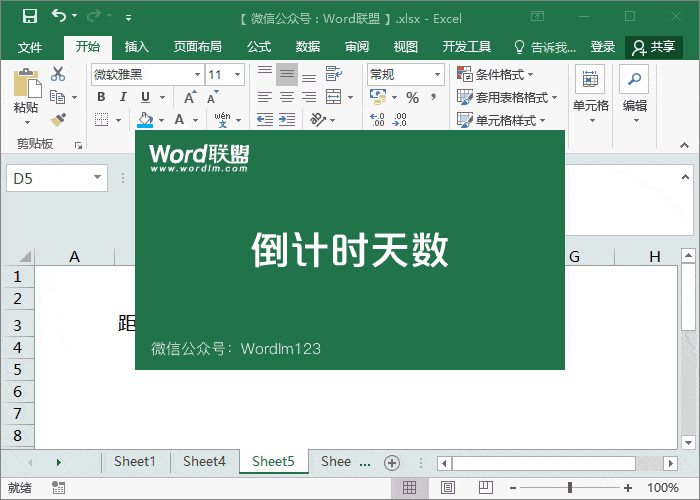700x500 pixels.
Task: Open the 单元格 cells group
Action: coord(590,95)
